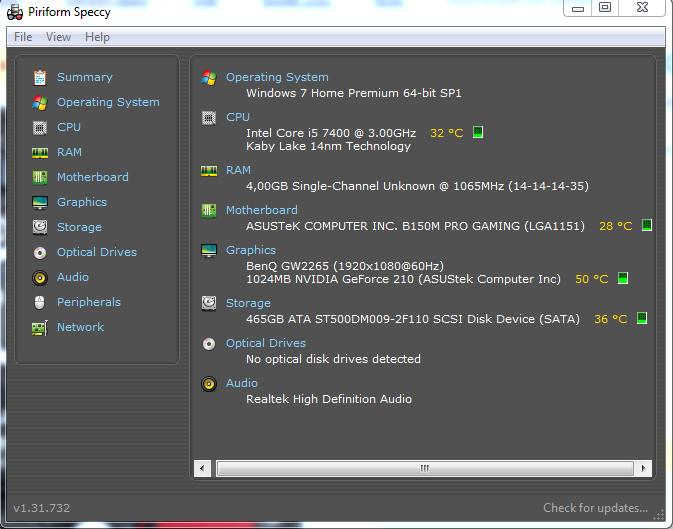
Task: Click the Graphics monitor icon in summary panel
Action: click(209, 250)
